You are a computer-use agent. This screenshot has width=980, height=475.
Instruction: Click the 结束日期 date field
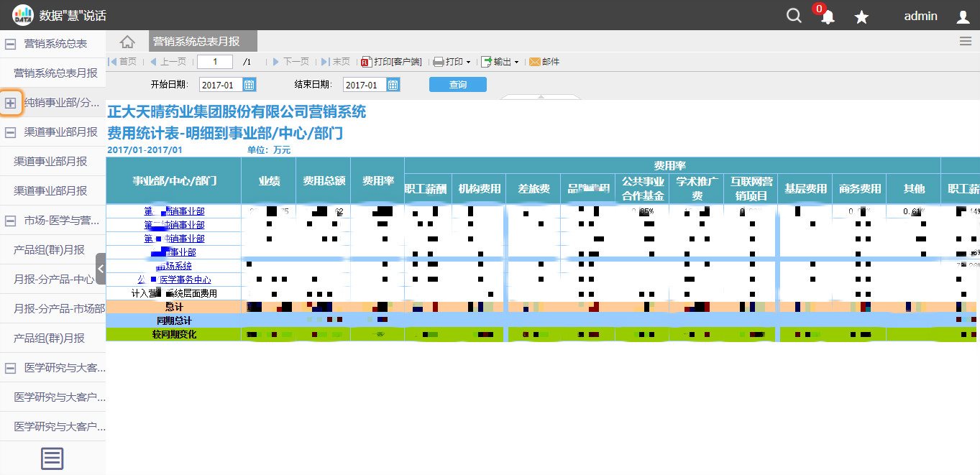coord(365,85)
